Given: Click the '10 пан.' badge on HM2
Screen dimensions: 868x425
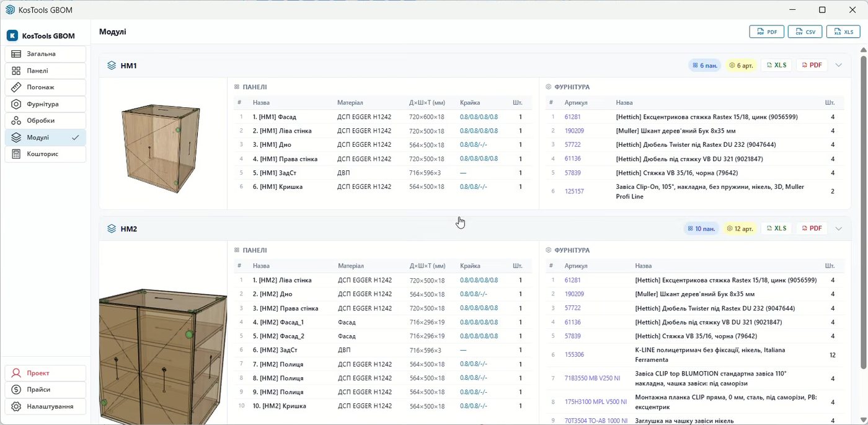Looking at the screenshot, I should (702, 229).
